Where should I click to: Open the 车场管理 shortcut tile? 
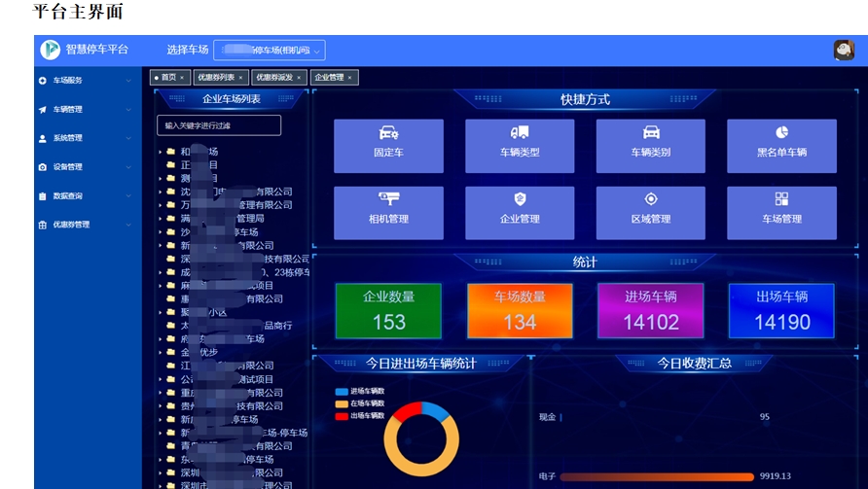(781, 212)
